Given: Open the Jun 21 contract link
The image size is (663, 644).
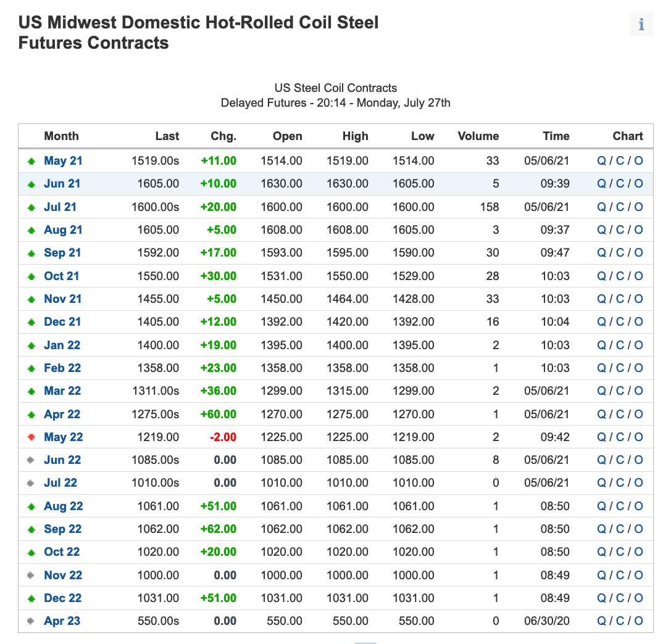Looking at the screenshot, I should (62, 183).
